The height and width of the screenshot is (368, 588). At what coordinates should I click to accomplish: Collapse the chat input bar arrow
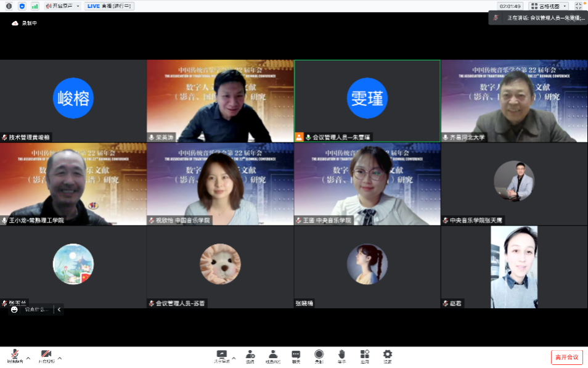tap(59, 309)
